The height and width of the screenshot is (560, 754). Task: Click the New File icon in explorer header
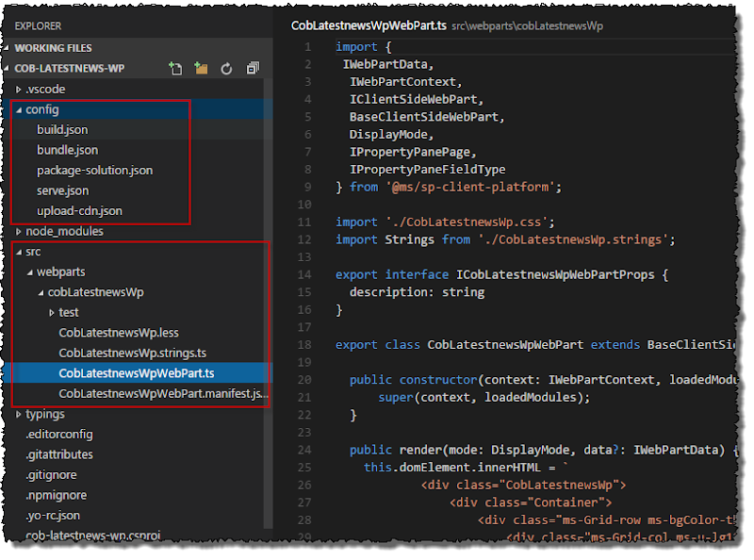(175, 69)
